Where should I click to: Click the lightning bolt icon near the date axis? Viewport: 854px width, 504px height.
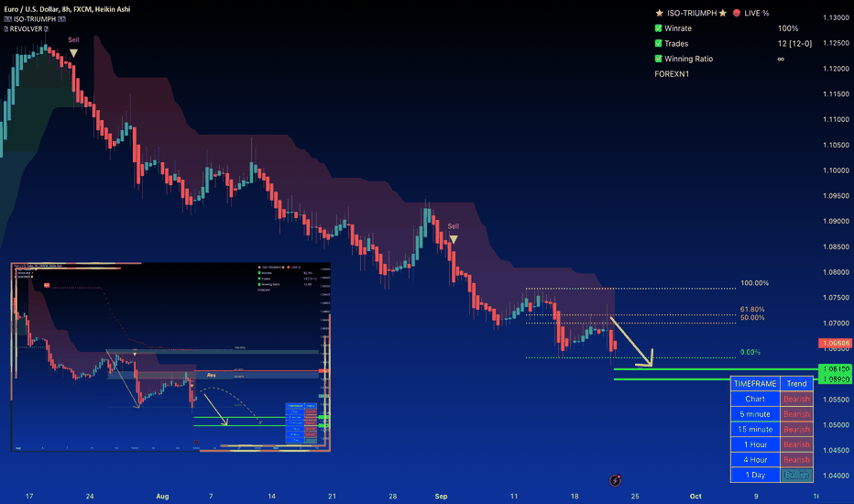(615, 480)
